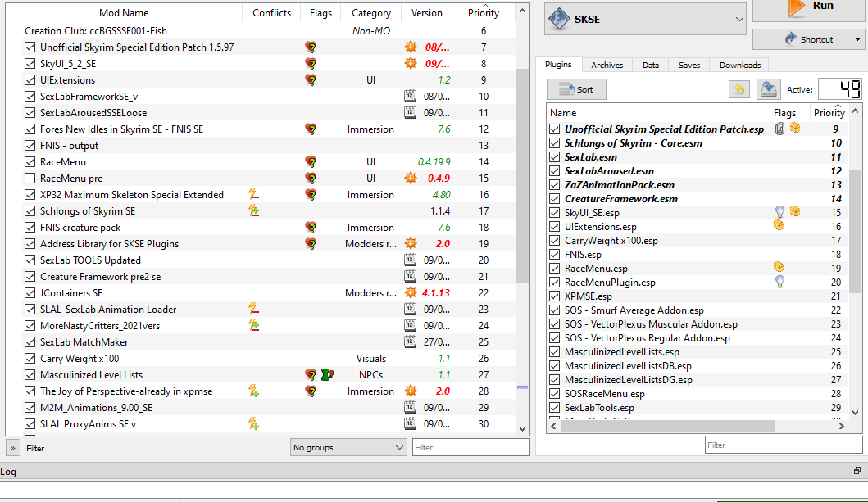Screen dimensions: 868x502
Task: Select the MasculinizedLevelListsDG.esp plugin row
Action: click(698, 380)
